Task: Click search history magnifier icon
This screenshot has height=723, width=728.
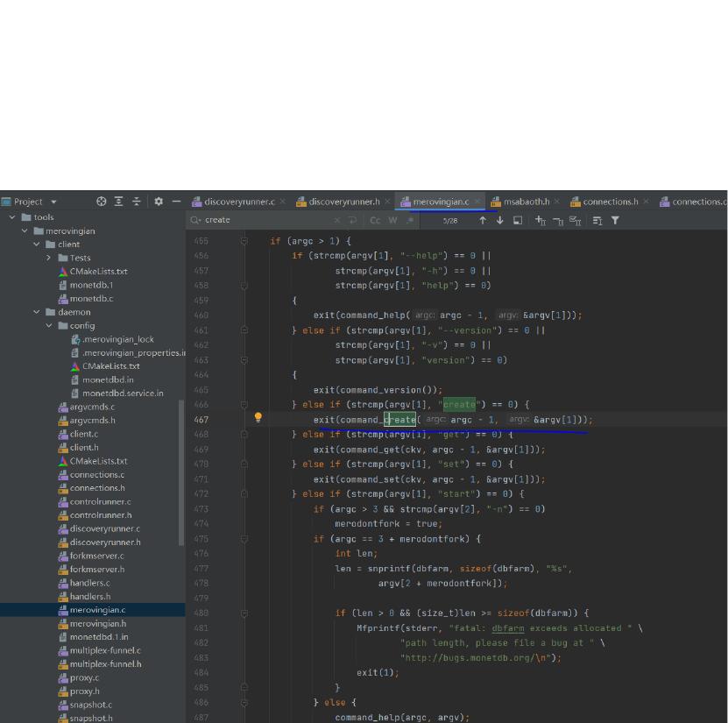Action: pyautogui.click(x=195, y=220)
